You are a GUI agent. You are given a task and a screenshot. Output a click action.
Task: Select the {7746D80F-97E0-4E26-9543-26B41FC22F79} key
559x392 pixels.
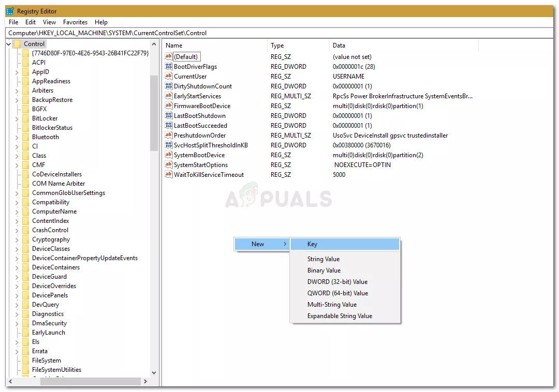(x=90, y=53)
